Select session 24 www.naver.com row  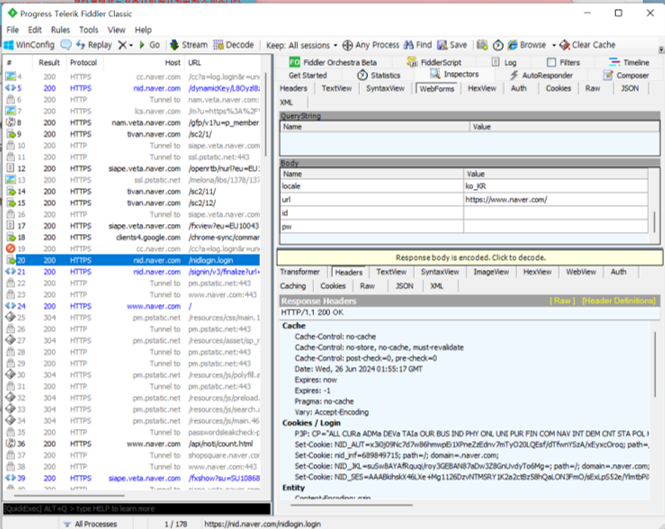coord(132,306)
